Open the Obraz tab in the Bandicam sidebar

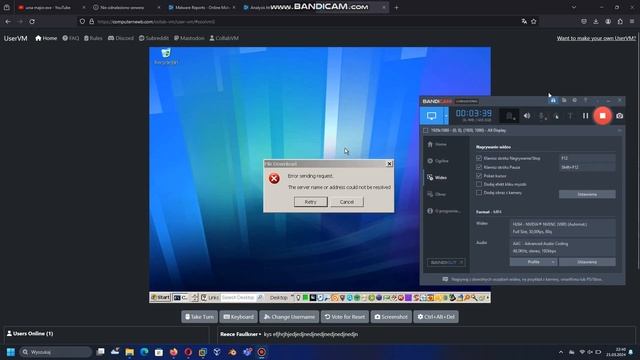coord(437,194)
